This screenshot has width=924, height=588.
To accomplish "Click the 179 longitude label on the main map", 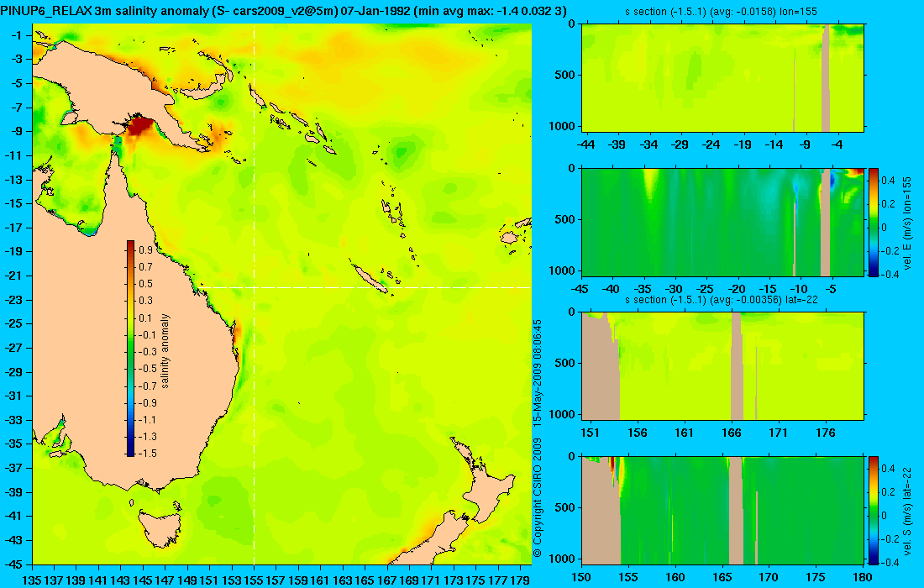I will coord(519,580).
